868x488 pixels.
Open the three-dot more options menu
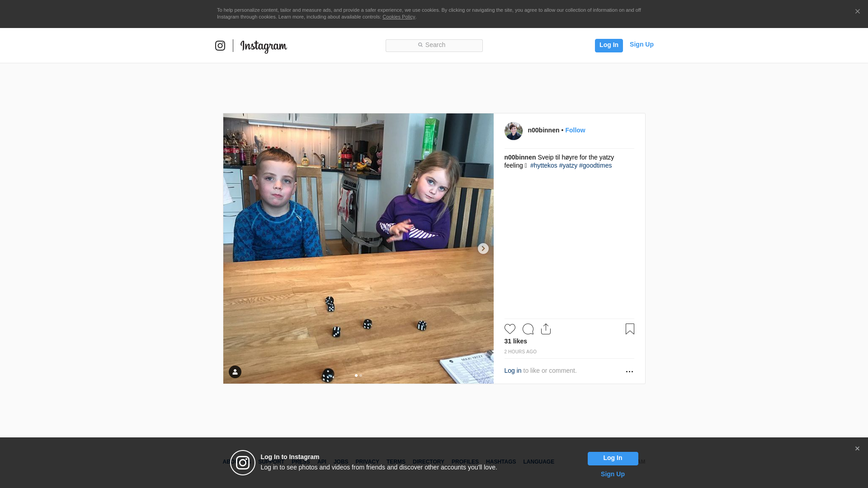click(629, 371)
